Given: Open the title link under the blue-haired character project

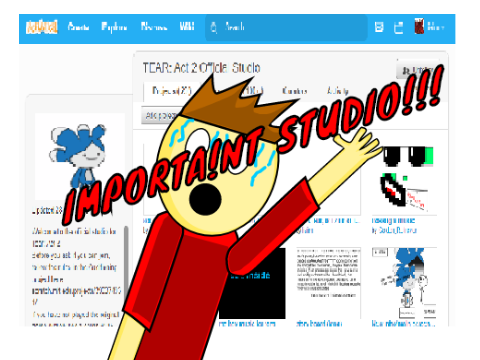Looking at the screenshot, I should pyautogui.click(x=404, y=324).
